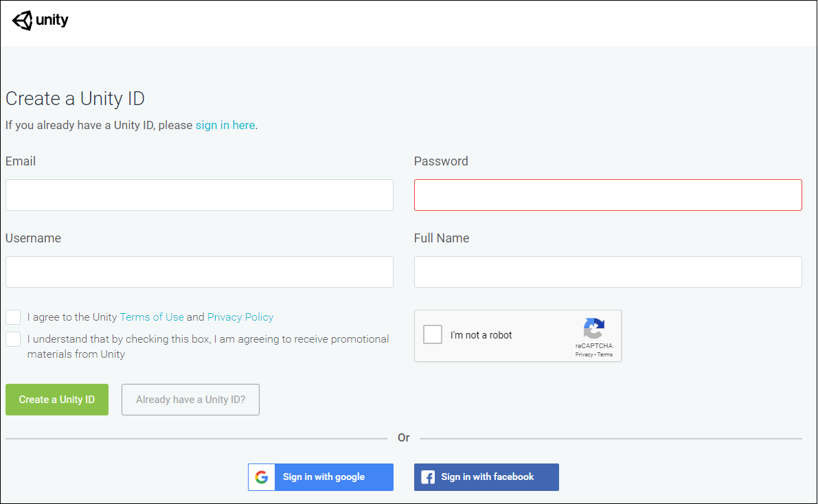Click the Google G icon
Viewport: 818px width, 504px height.
(x=261, y=477)
